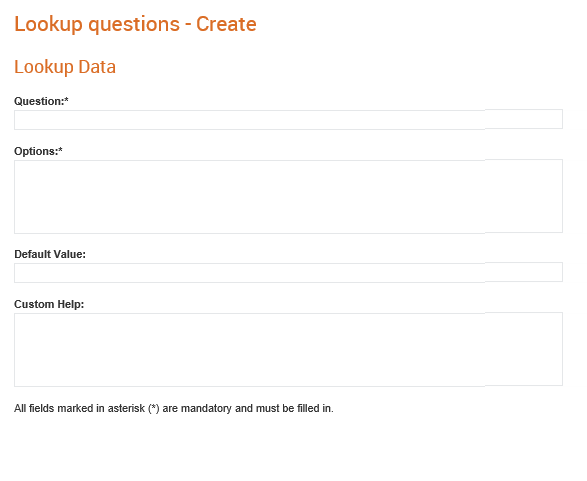587x481 pixels.
Task: Click the mandatory fields notice text
Action: [x=174, y=408]
